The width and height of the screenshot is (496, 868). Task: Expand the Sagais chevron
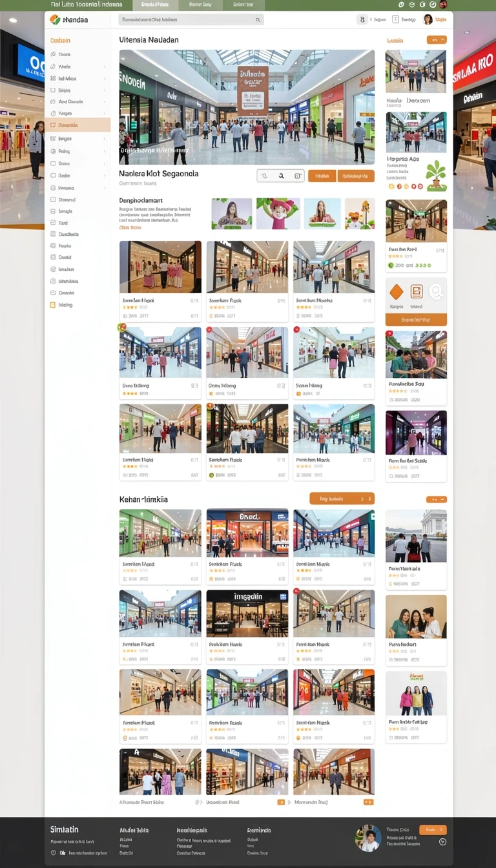103,138
